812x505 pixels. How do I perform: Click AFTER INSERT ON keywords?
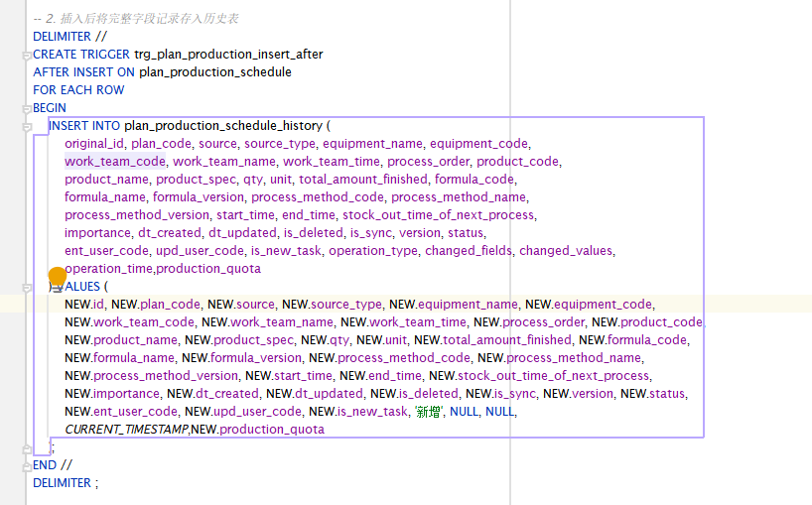click(84, 71)
